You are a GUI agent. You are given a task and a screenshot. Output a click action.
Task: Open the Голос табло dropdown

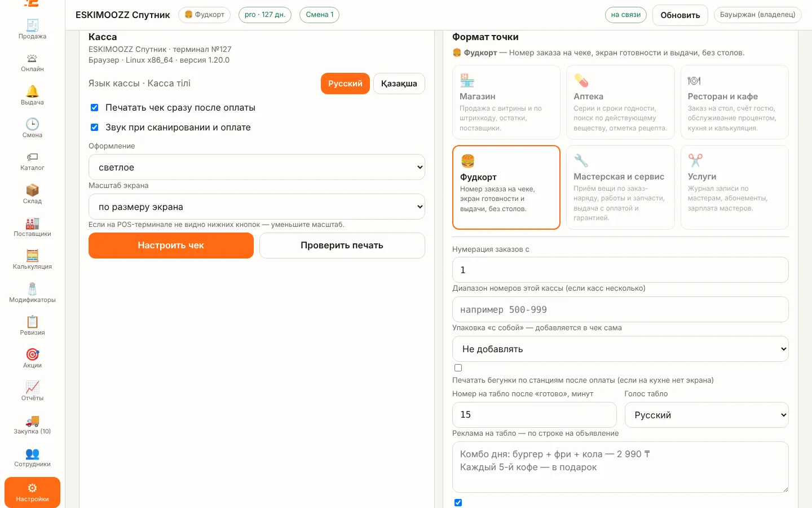click(707, 415)
